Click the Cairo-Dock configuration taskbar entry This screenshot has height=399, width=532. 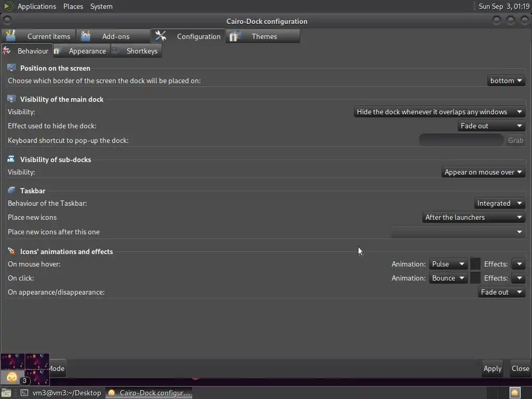coord(149,393)
